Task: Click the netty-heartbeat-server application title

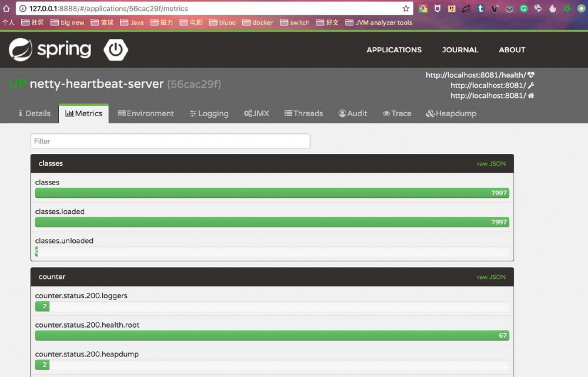Action: click(x=97, y=84)
